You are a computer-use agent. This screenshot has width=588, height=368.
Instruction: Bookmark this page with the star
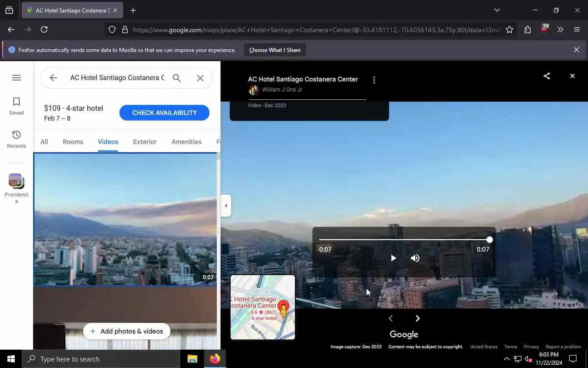click(x=509, y=29)
